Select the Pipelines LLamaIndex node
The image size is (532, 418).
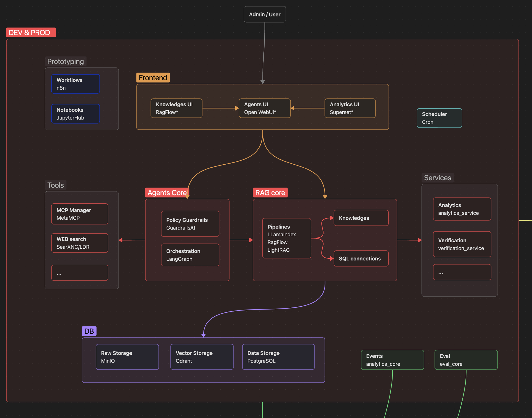pos(287,238)
